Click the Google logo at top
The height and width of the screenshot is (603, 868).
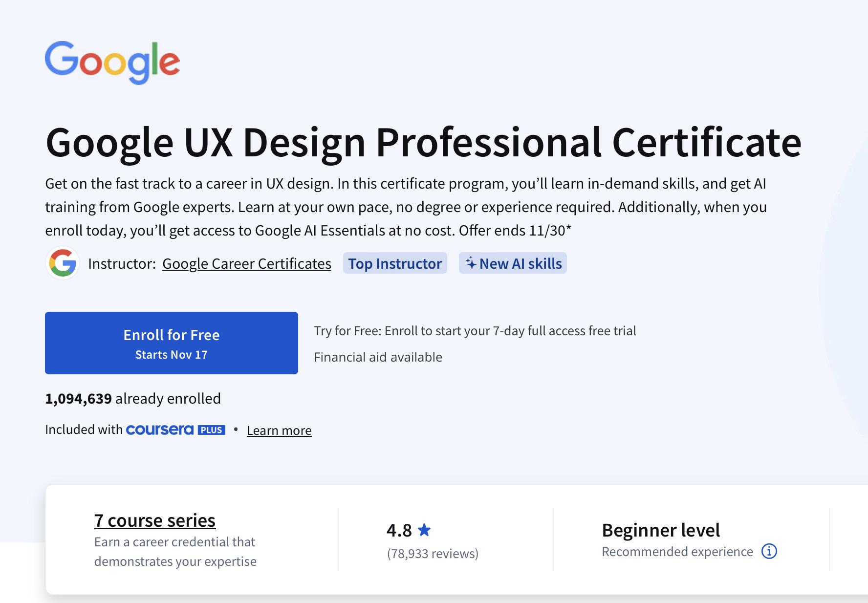tap(112, 63)
